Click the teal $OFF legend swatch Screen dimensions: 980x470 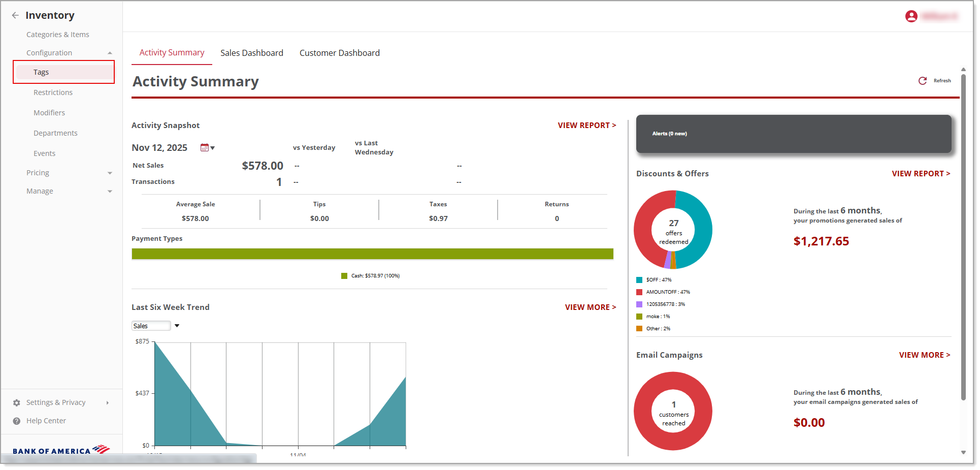[x=639, y=280]
